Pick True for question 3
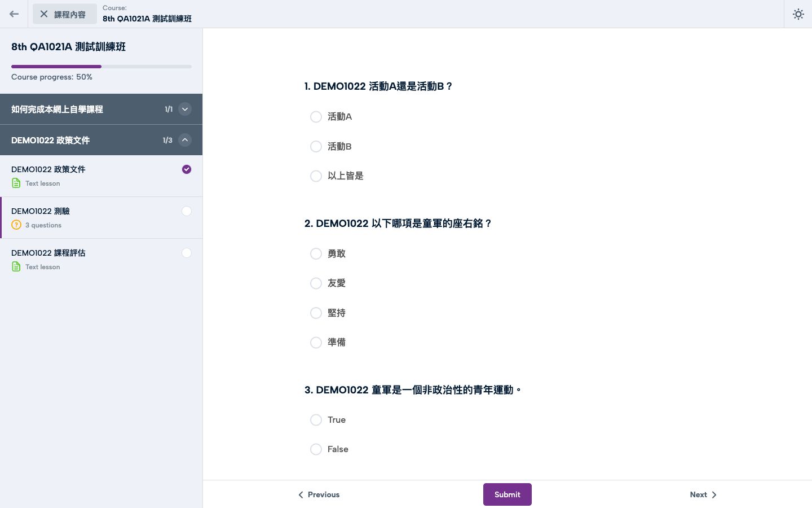Screen dimensions: 812x508 pyautogui.click(x=316, y=420)
